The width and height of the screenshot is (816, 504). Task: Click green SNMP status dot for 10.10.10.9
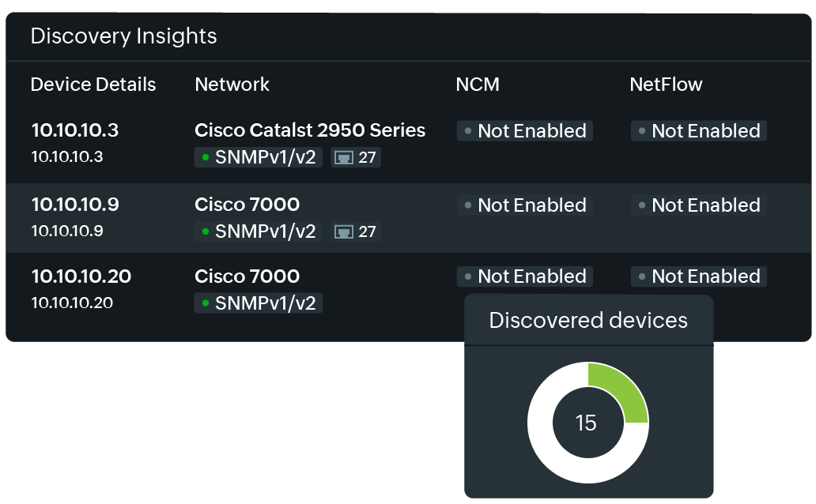206,231
